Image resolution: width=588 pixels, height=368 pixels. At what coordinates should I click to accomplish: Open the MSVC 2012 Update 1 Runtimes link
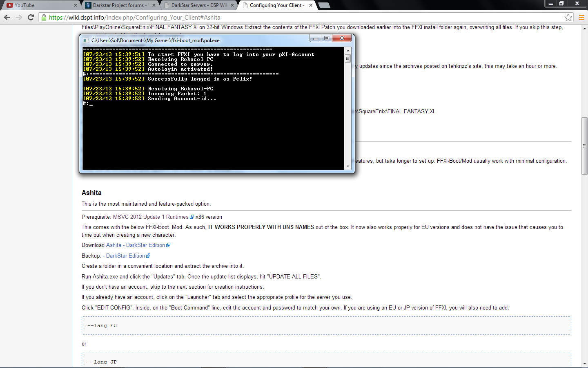tap(151, 217)
